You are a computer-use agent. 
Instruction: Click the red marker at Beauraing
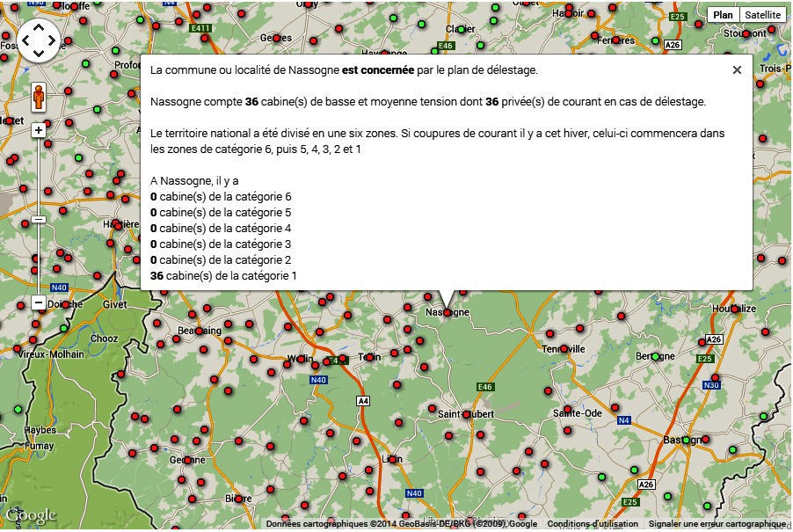click(200, 332)
